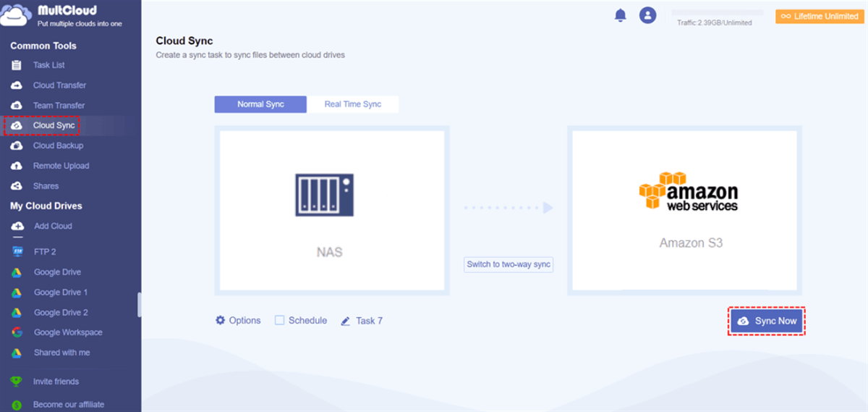Click the My Cloud Drives heading
This screenshot has width=868, height=412.
46,206
